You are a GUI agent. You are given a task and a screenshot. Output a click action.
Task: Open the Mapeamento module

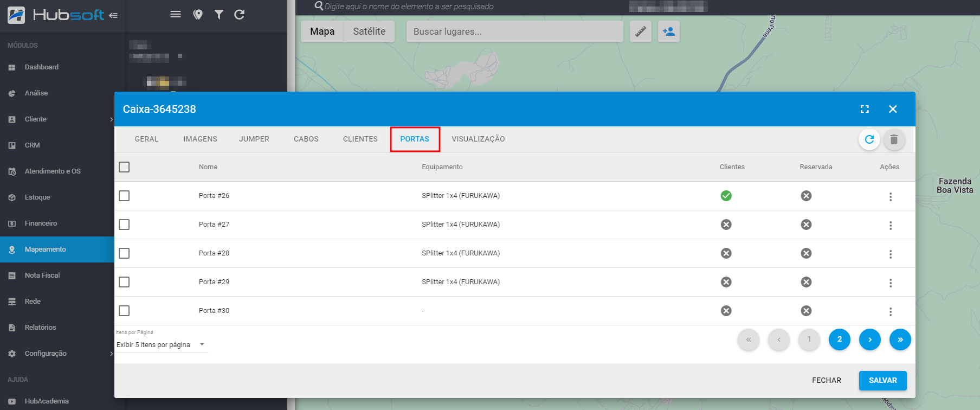[57, 249]
